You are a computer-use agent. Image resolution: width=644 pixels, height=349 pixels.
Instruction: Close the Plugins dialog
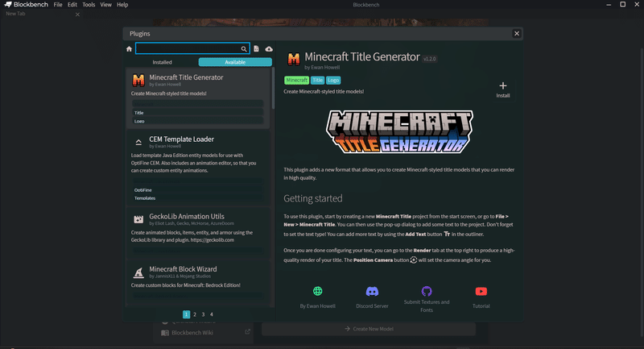(x=517, y=34)
